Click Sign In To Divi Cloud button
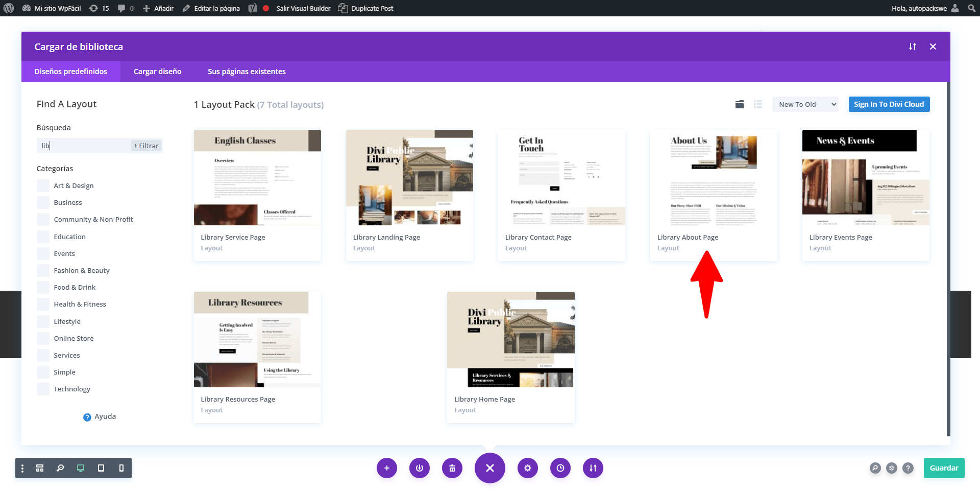 point(889,104)
